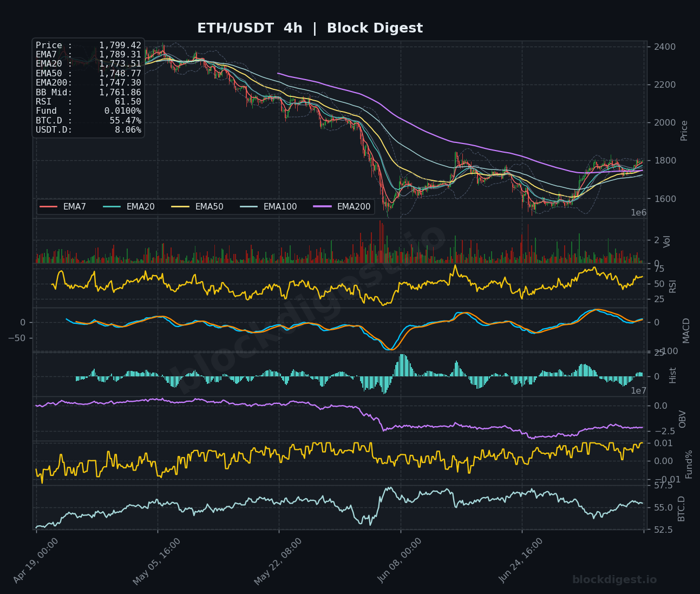The height and width of the screenshot is (594, 700).
Task: Click the EMA7 legend label
Action: [x=75, y=207]
